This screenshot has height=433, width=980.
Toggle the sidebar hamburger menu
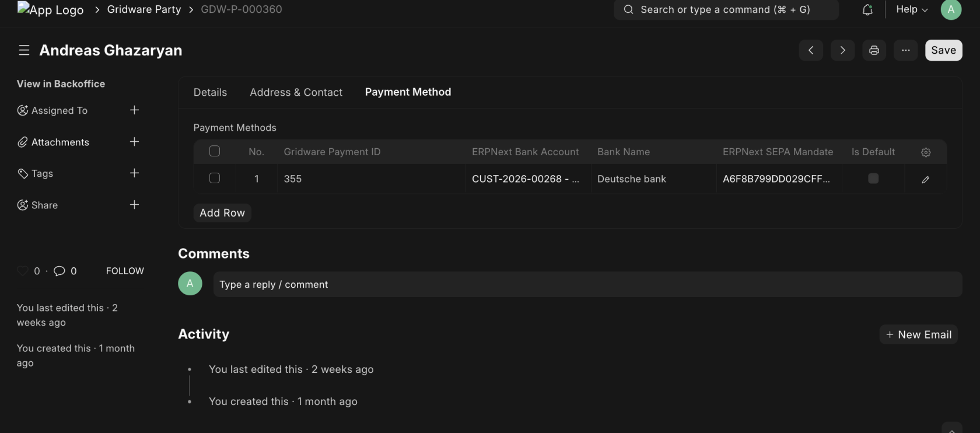pos(24,50)
